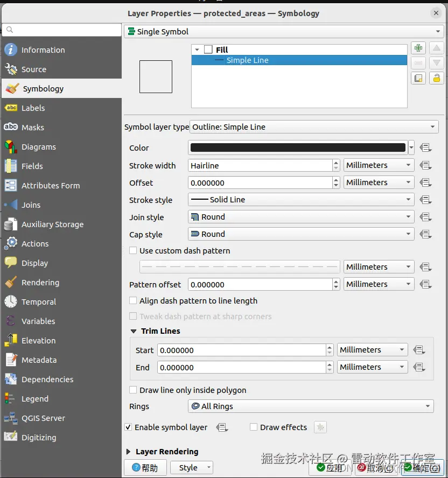Screen dimensions: 448x478
Task: Click the Pattern offset value field
Action: click(260, 284)
